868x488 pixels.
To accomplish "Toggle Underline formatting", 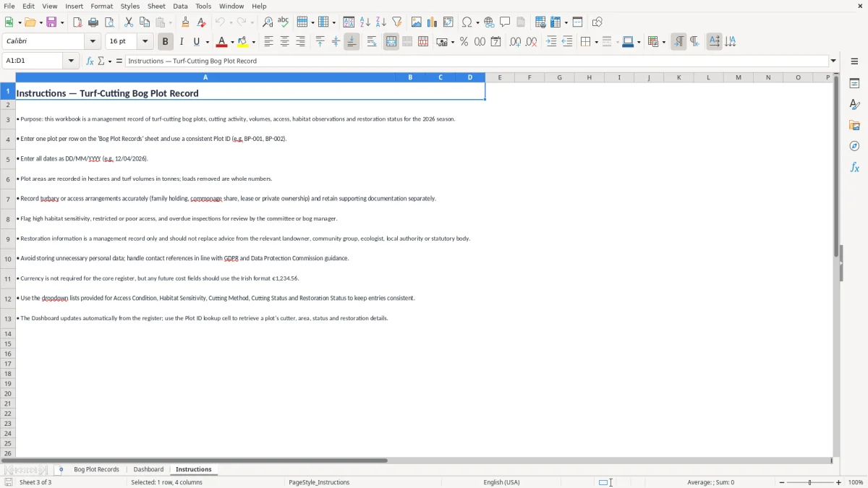I will (197, 42).
